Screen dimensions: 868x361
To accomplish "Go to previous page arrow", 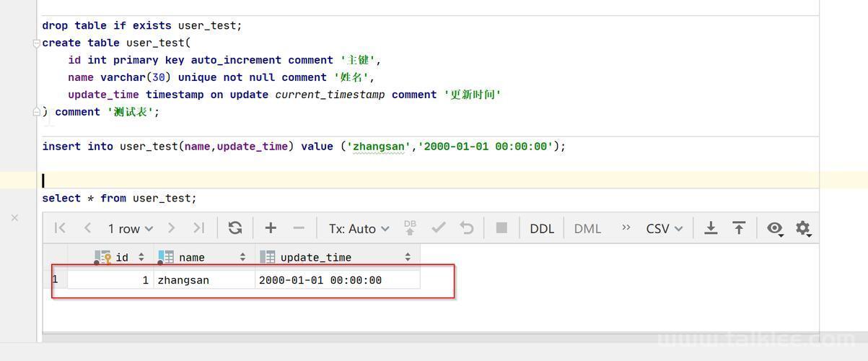I will [x=87, y=228].
